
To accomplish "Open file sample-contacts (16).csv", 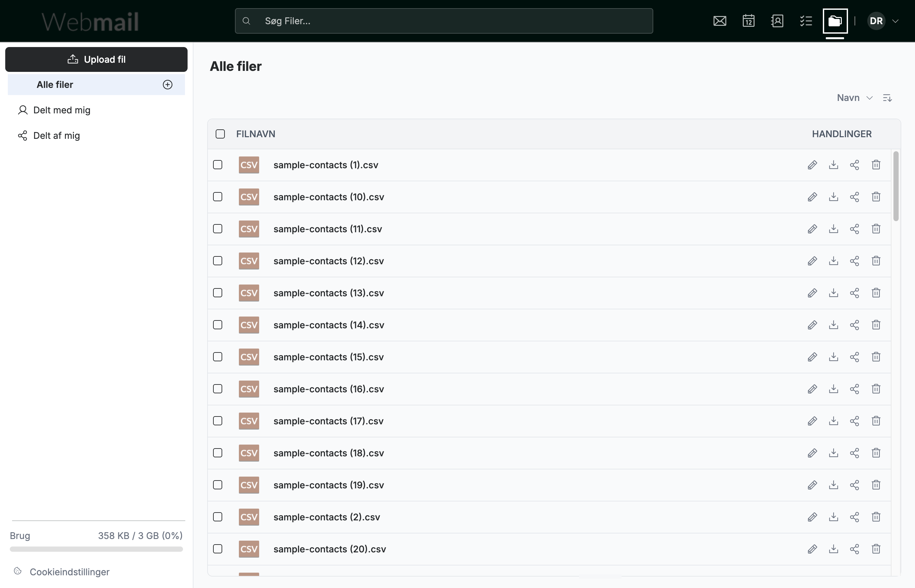I will pyautogui.click(x=329, y=389).
